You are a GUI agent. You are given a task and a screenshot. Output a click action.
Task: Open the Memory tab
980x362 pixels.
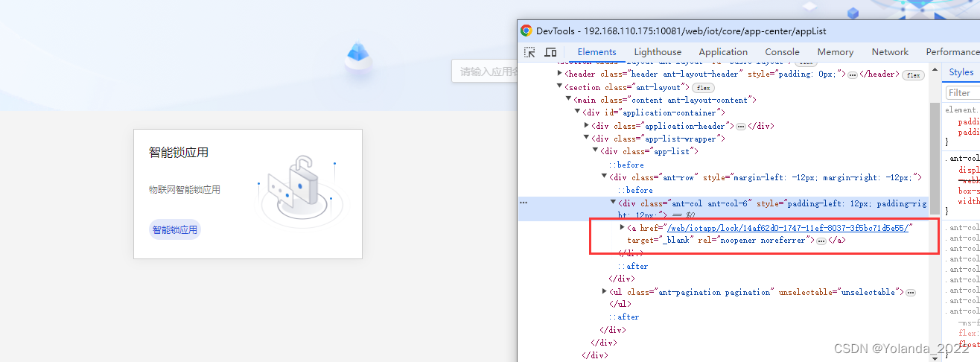tap(836, 52)
